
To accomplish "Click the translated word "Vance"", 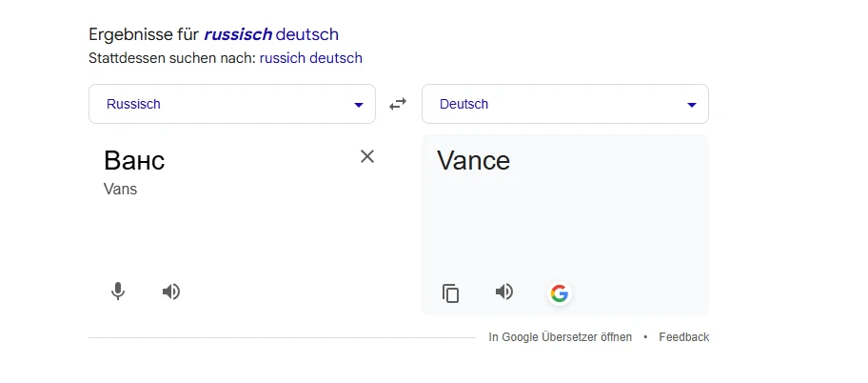I will (473, 160).
